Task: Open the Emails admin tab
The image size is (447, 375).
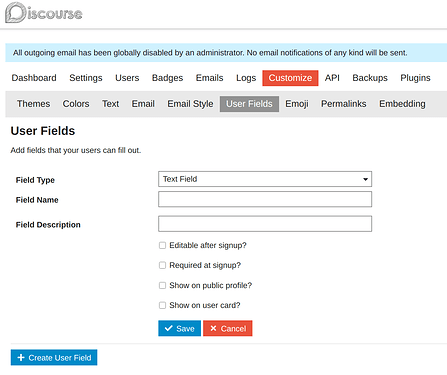Action: click(209, 78)
